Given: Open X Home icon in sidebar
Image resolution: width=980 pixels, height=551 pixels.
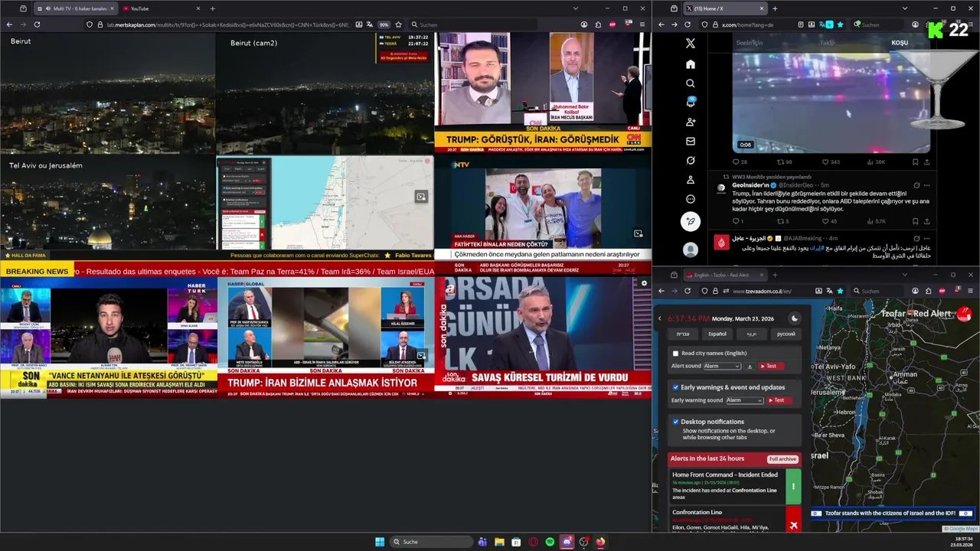Looking at the screenshot, I should (x=691, y=64).
